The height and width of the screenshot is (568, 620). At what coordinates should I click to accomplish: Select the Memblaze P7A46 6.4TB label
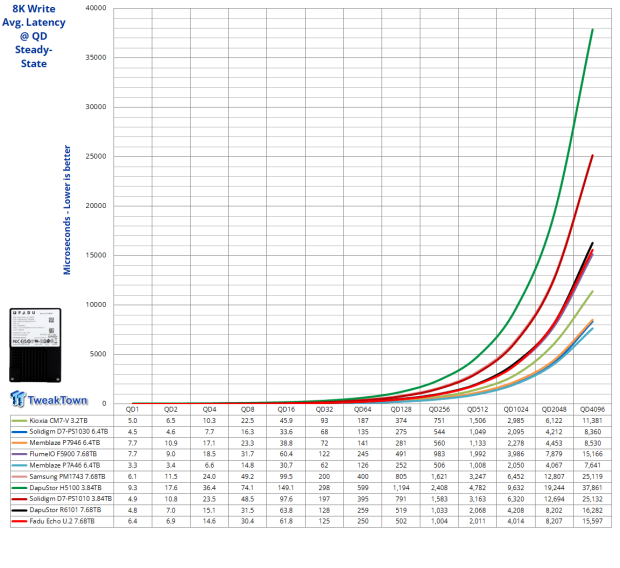point(65,465)
